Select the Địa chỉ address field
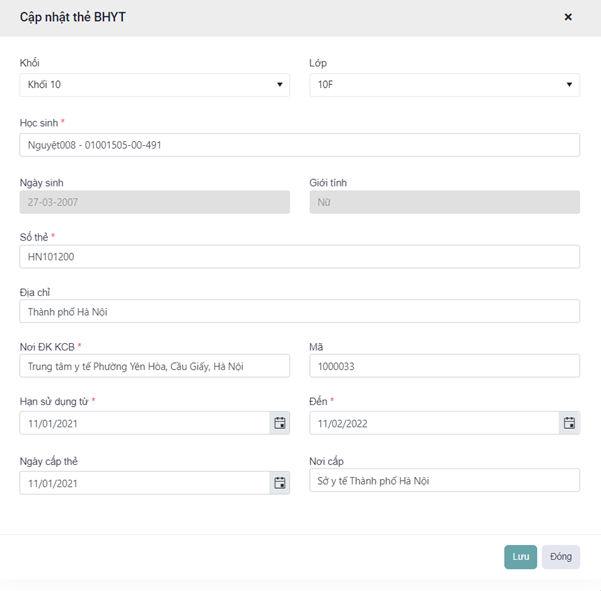Viewport: 601px width, 591px height. click(300, 312)
